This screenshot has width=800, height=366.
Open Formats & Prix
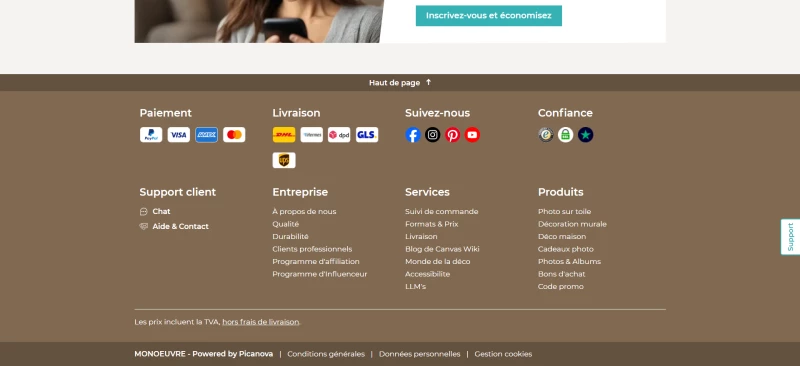click(432, 224)
